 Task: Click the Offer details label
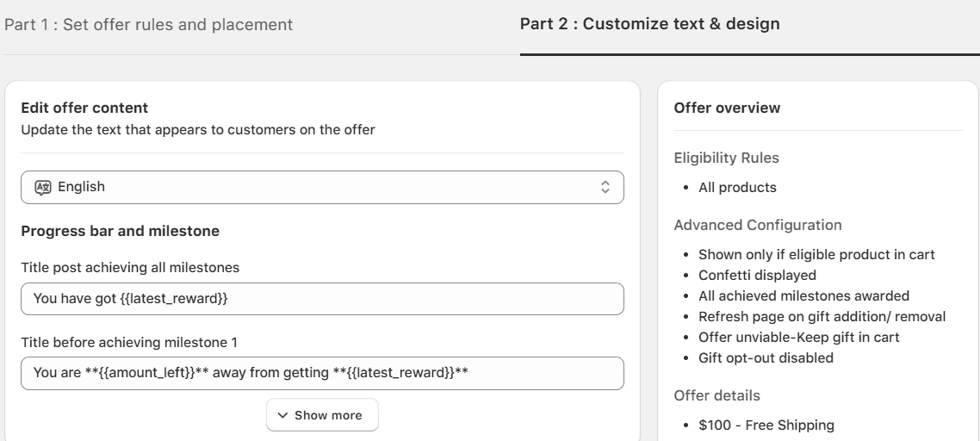click(716, 395)
